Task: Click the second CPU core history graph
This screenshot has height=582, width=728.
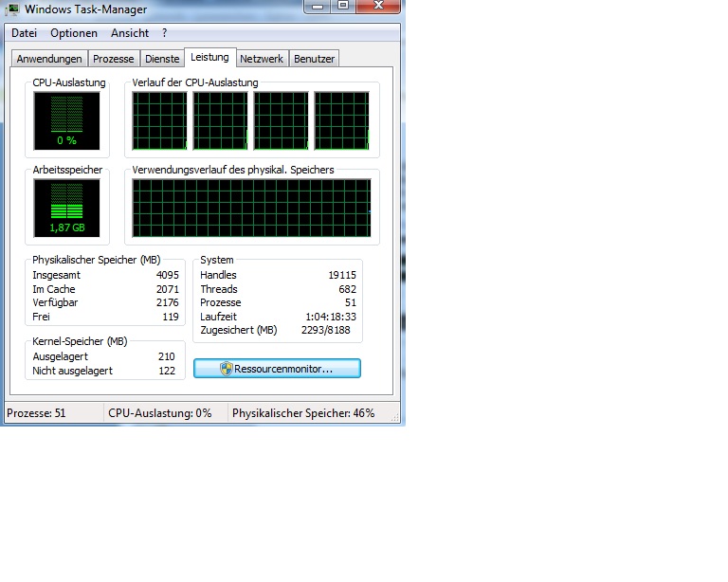Action: [x=221, y=120]
